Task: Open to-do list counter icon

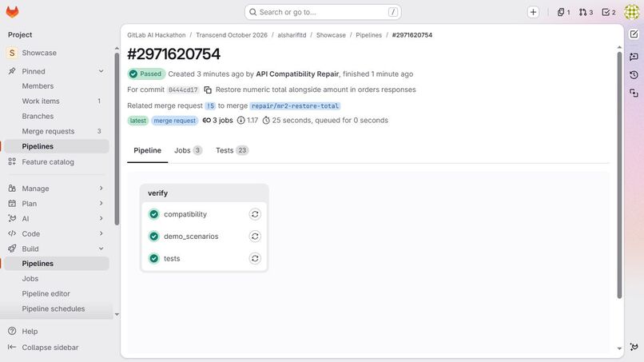Action: click(x=609, y=12)
